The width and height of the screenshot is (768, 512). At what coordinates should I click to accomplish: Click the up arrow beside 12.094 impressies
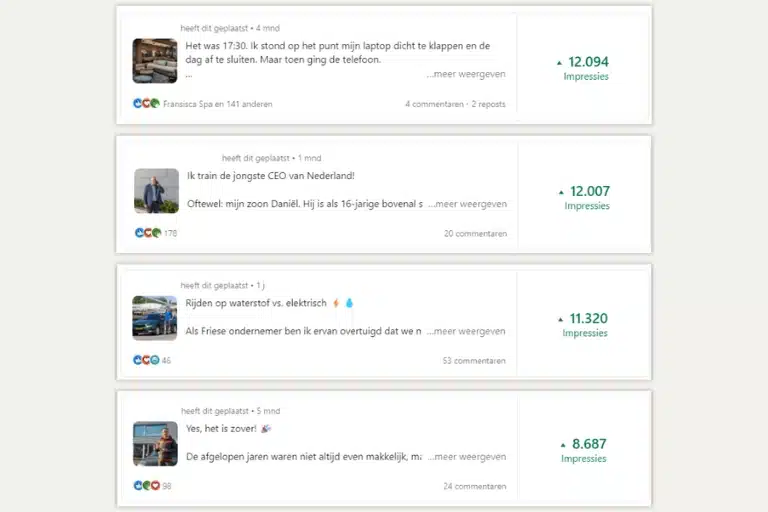pyautogui.click(x=559, y=63)
